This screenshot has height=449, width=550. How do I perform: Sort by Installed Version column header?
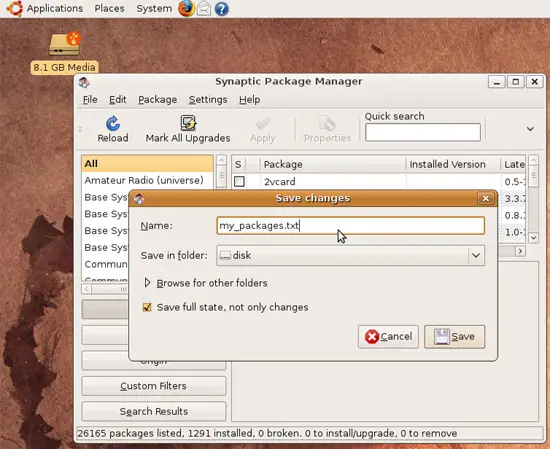453,164
